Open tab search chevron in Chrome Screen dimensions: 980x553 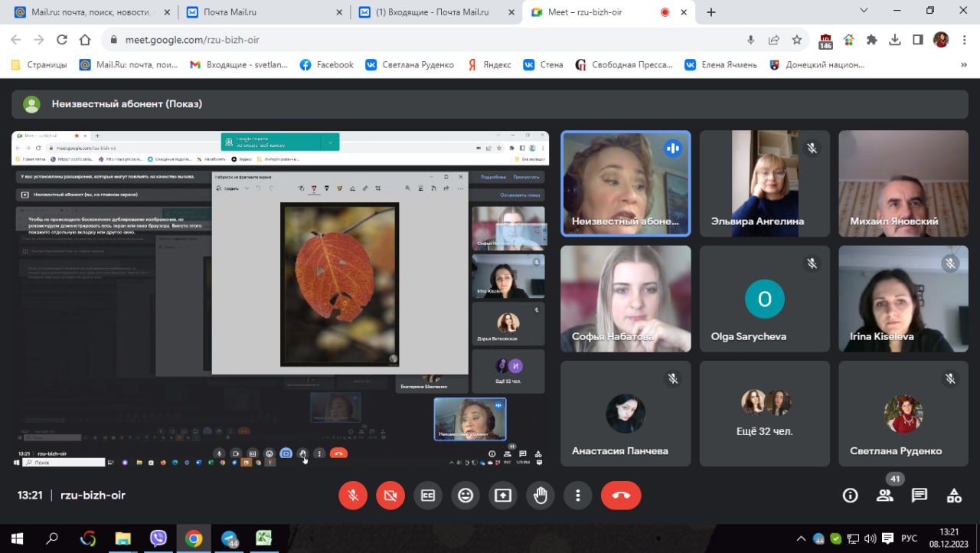click(864, 11)
